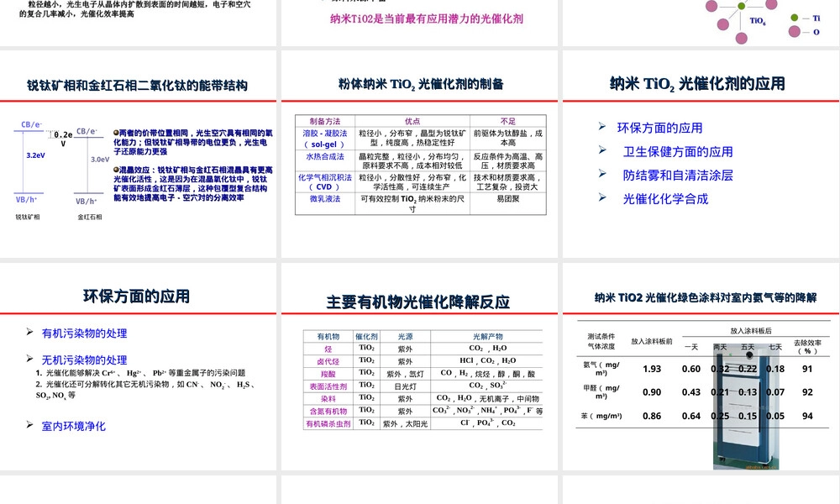Viewport: 840px width, 504px height.
Task: Click the 含氮有机物 row label
Action: 328,411
